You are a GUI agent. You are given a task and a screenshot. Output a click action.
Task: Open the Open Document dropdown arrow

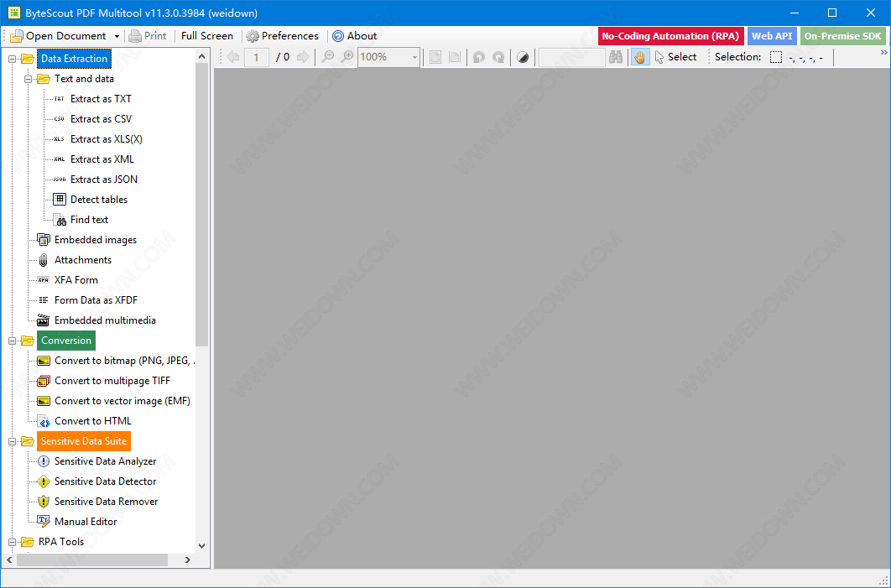pos(117,36)
